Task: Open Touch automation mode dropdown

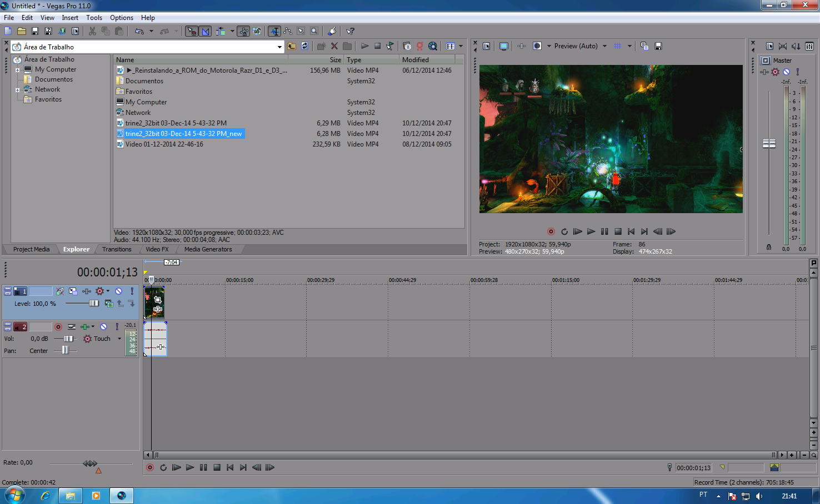Action: [119, 339]
